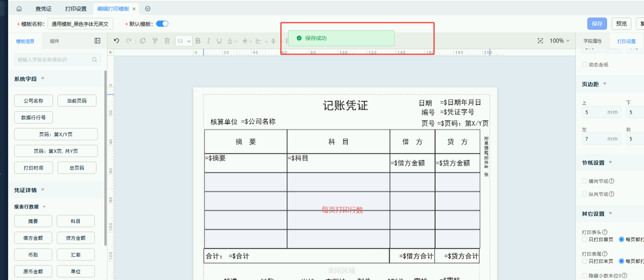Viewport: 644px width, 280px height.
Task: Click the delete trash icon
Action: click(167, 41)
